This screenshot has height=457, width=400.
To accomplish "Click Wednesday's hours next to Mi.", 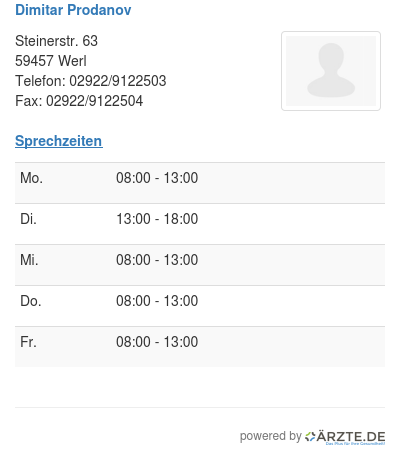I will [x=157, y=260].
